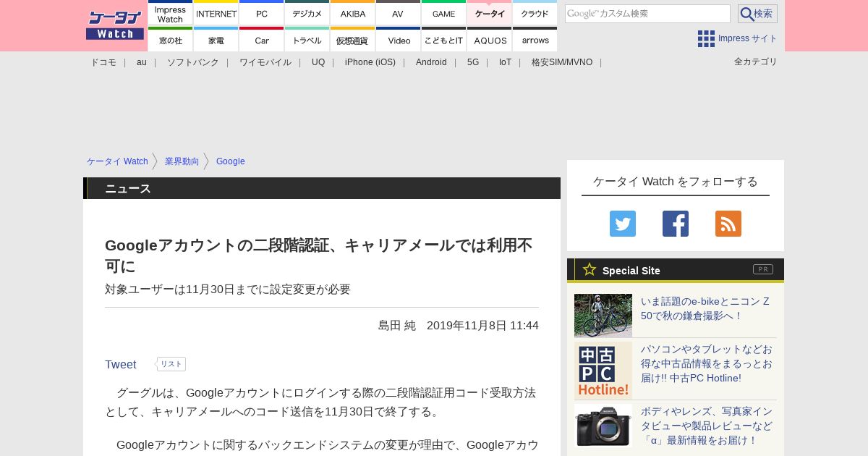Image resolution: width=868 pixels, height=456 pixels.
Task: Open the arrows tab
Action: coord(535,40)
